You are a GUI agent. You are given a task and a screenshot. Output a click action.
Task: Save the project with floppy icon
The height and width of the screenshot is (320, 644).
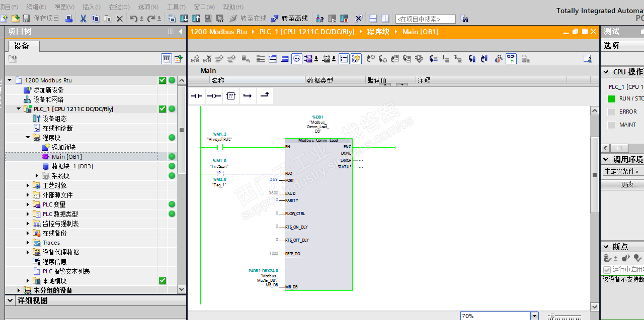pyautogui.click(x=26, y=19)
